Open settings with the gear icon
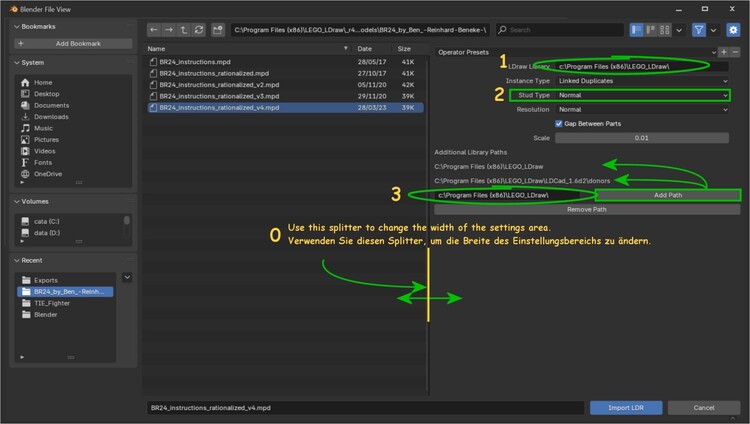The width and height of the screenshot is (750, 424). pos(733,30)
